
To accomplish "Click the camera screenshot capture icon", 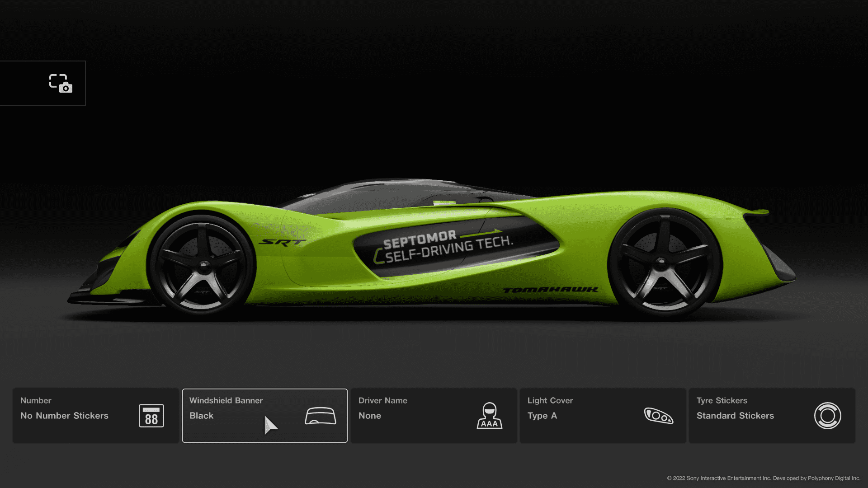I will [x=61, y=84].
